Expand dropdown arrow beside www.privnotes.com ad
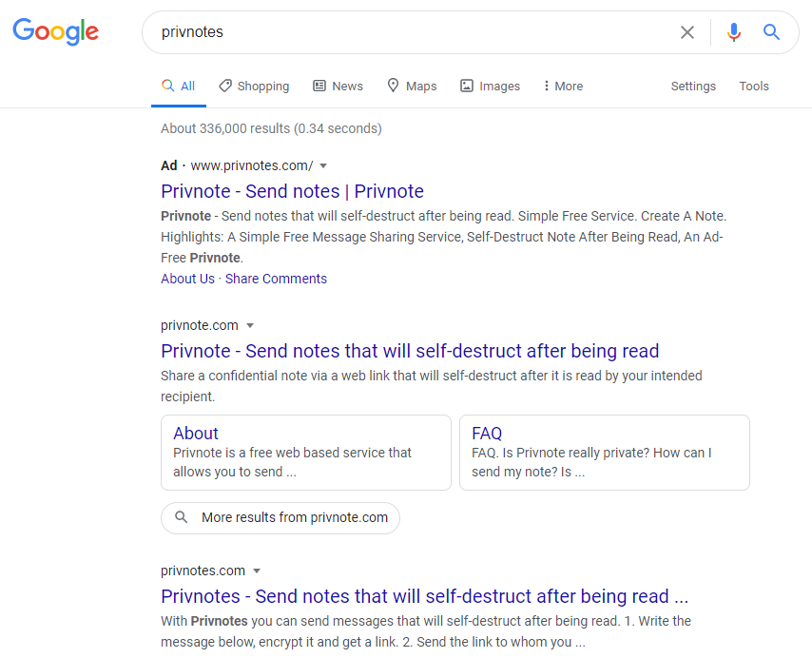The height and width of the screenshot is (658, 812). (323, 165)
